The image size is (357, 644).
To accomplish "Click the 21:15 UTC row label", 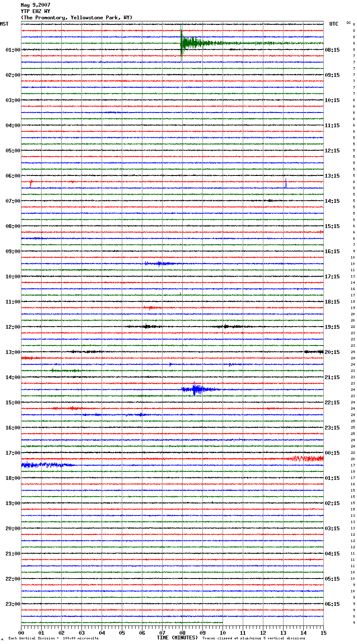I will (x=332, y=377).
